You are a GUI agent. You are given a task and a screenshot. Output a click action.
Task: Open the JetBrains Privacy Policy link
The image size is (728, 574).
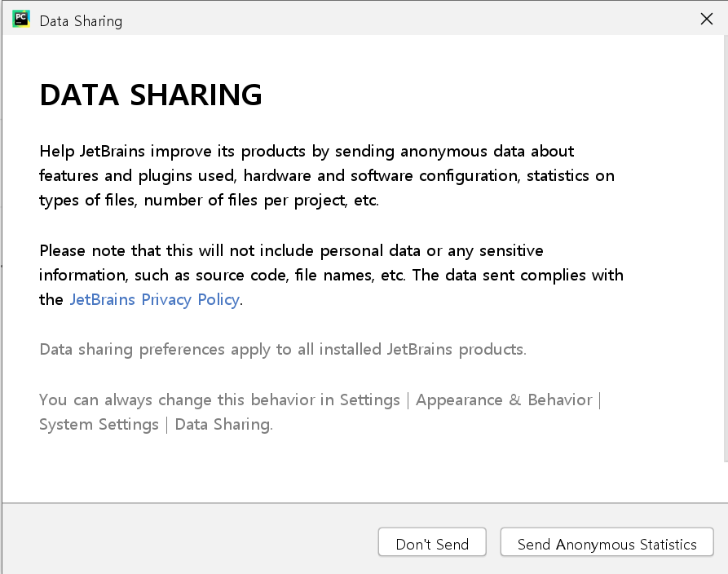[x=154, y=299]
